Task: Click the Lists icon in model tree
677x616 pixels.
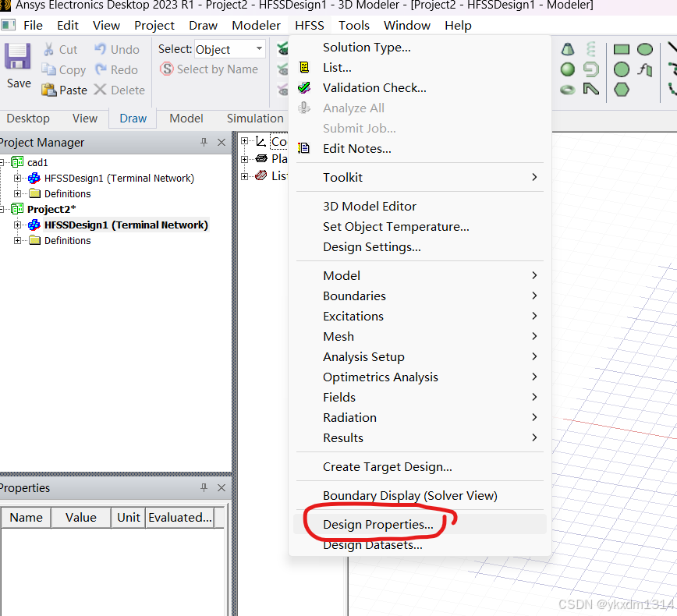Action: pos(261,175)
